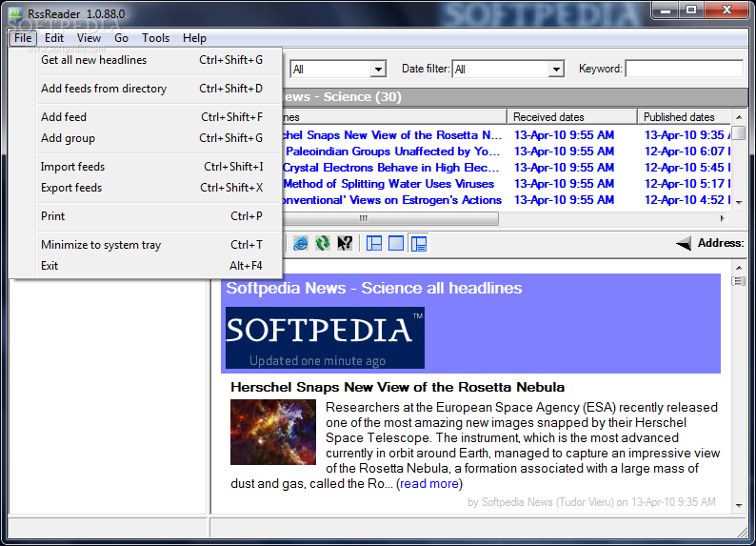Image resolution: width=756 pixels, height=546 pixels.
Task: Choose Print from File menu
Action: point(152,216)
